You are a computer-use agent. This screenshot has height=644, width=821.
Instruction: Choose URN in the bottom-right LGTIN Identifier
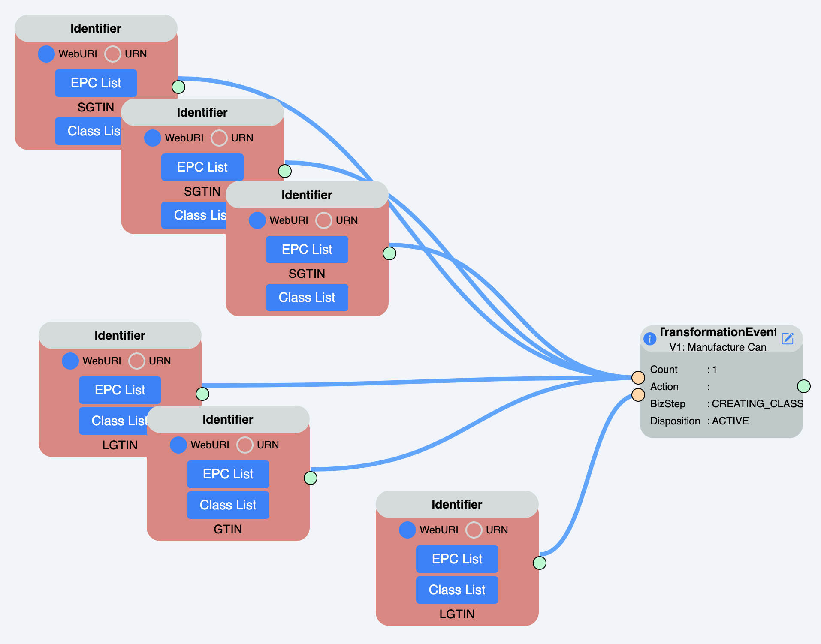(x=474, y=530)
